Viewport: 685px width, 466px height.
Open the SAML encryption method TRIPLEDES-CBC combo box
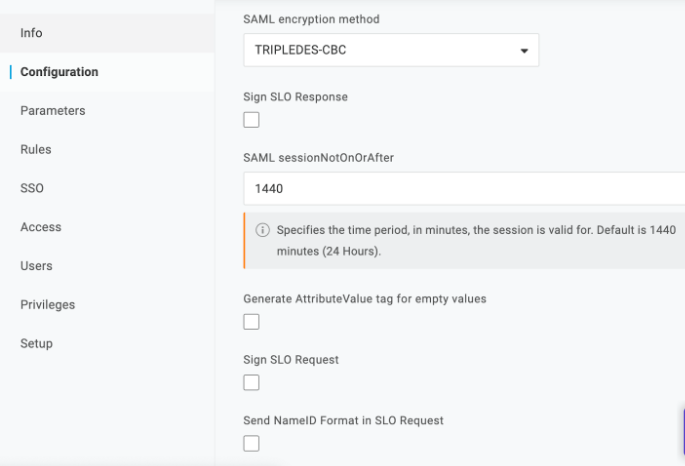click(391, 50)
